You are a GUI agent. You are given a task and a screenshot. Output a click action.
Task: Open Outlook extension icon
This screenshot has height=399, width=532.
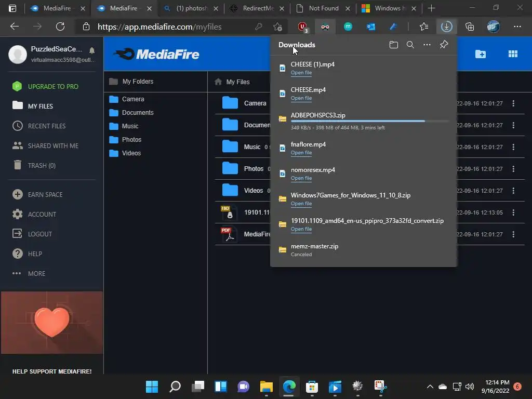click(370, 26)
